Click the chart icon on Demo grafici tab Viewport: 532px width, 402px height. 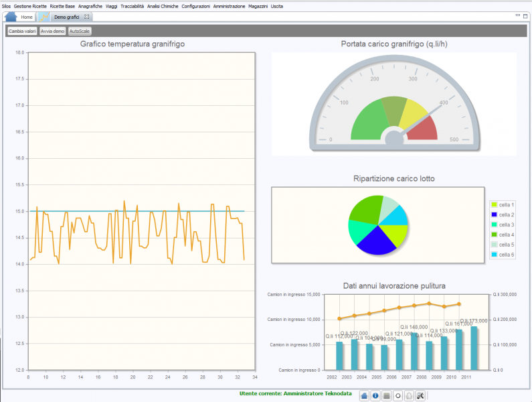pos(43,17)
